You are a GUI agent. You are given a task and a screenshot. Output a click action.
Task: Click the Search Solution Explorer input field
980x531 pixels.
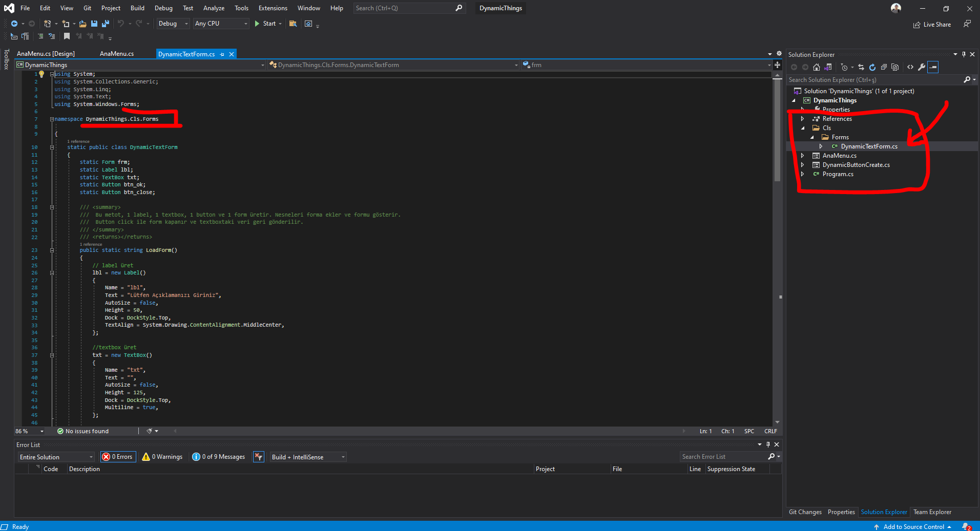pyautogui.click(x=874, y=80)
